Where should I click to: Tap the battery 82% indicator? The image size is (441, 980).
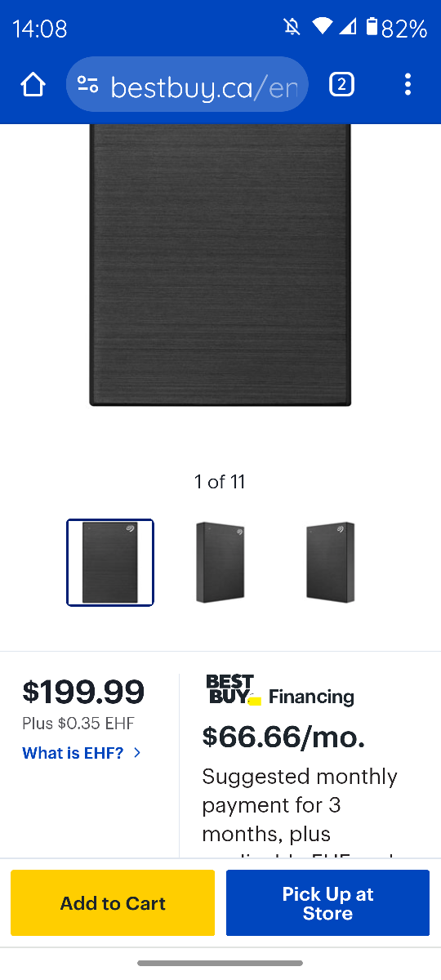396,29
